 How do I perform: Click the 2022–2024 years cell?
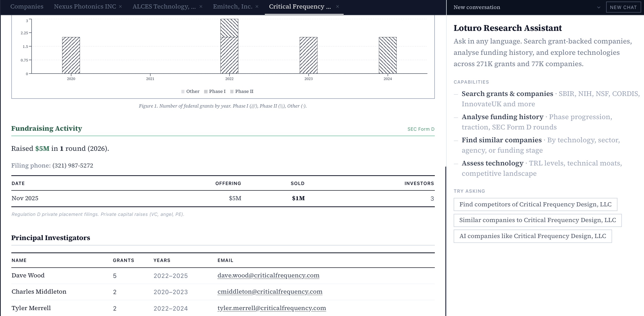171,309
